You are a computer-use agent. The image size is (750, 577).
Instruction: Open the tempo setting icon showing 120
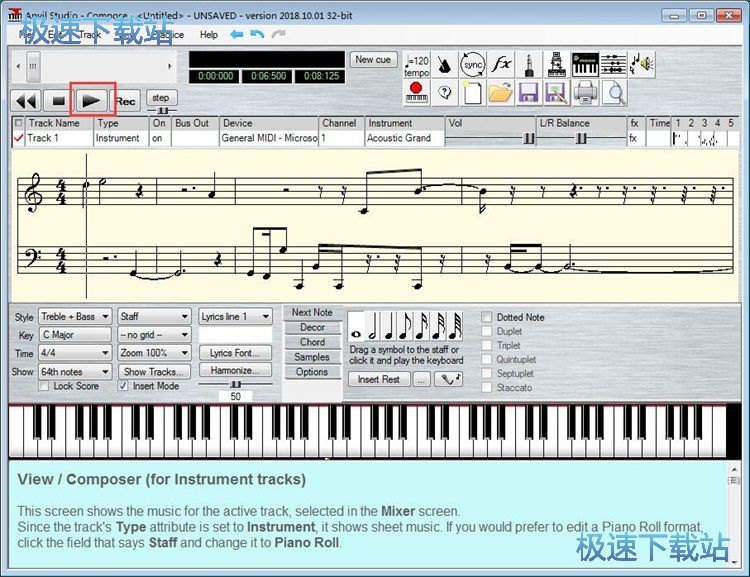(416, 65)
